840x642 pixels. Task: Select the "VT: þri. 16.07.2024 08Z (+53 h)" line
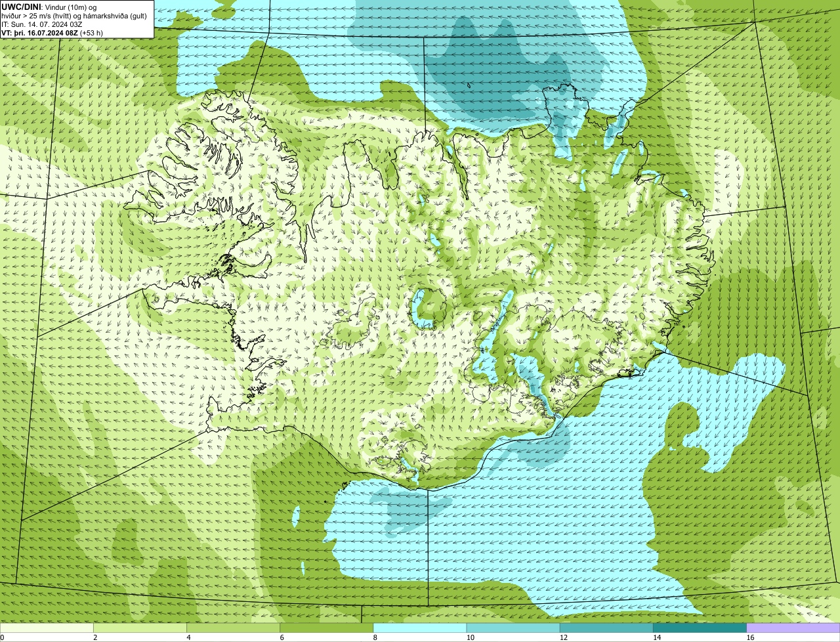(52, 33)
